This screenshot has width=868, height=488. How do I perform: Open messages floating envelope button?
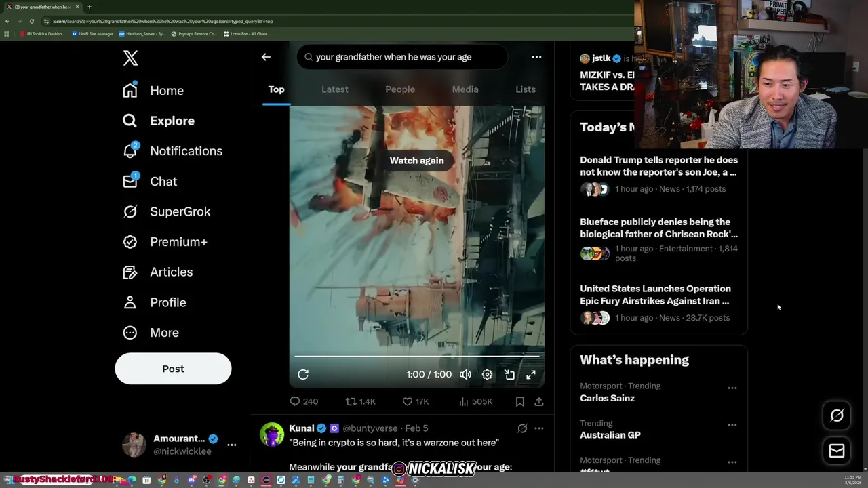(837, 451)
